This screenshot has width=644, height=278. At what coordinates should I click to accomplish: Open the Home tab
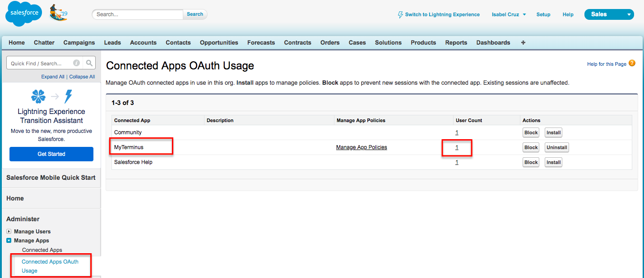point(17,42)
